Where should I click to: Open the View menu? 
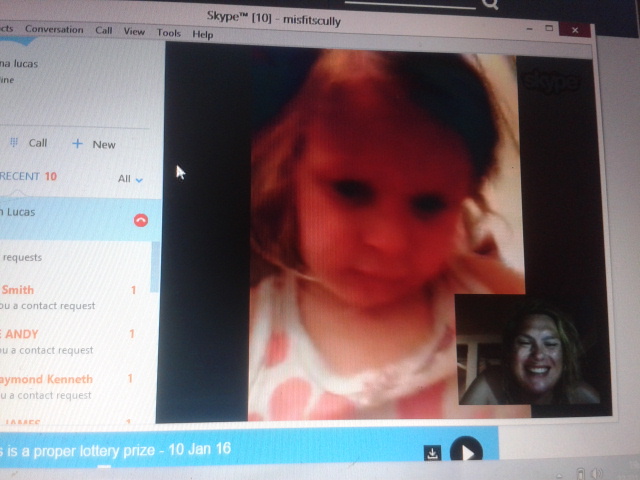click(x=134, y=31)
